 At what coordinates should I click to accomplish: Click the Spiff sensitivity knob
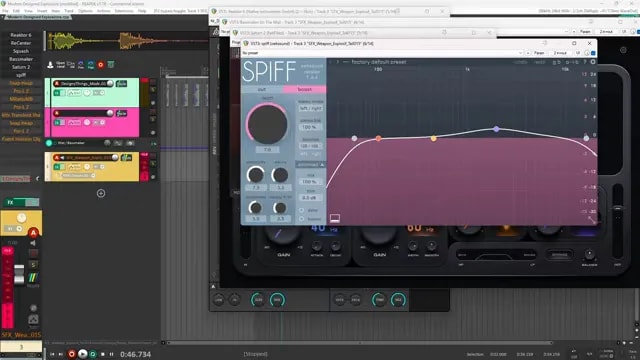(256, 175)
